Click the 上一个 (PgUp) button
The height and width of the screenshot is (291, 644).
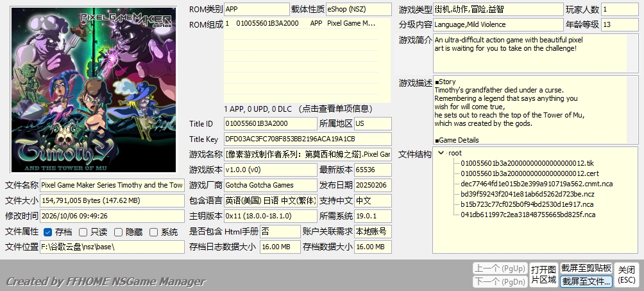point(500,269)
